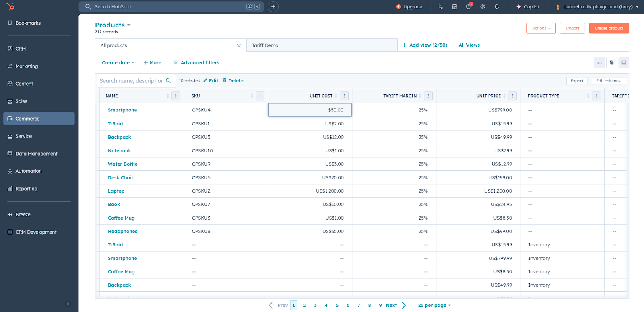Click the HubSpot sprocket logo
This screenshot has width=644, height=312.
coord(10,7)
